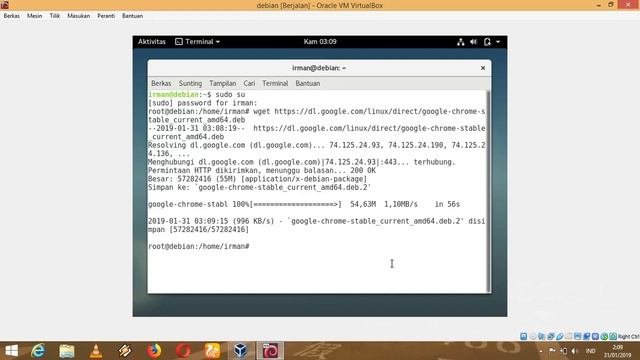Image resolution: width=640 pixels, height=360 pixels.
Task: Launch Firefox from the taskbar
Action: tap(154, 351)
